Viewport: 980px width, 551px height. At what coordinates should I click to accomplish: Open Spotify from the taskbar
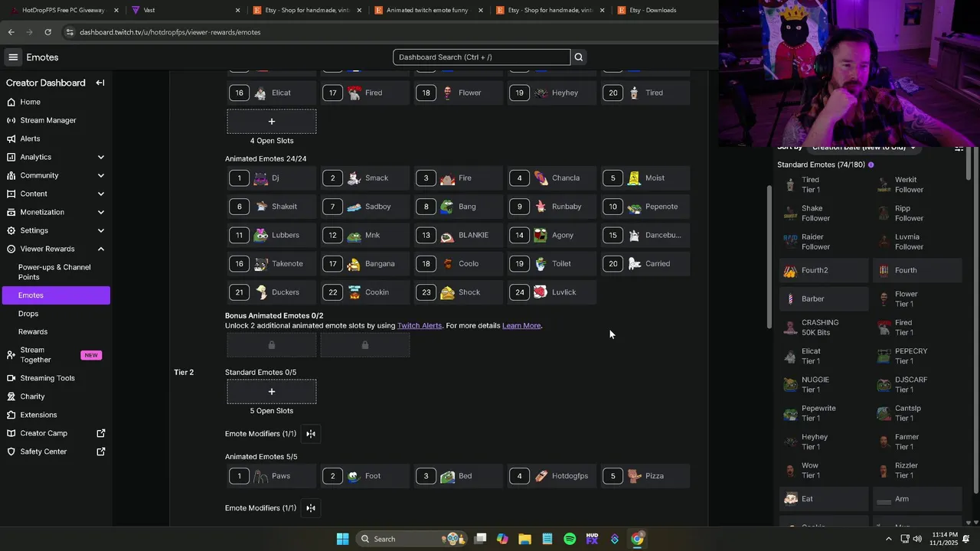point(570,539)
